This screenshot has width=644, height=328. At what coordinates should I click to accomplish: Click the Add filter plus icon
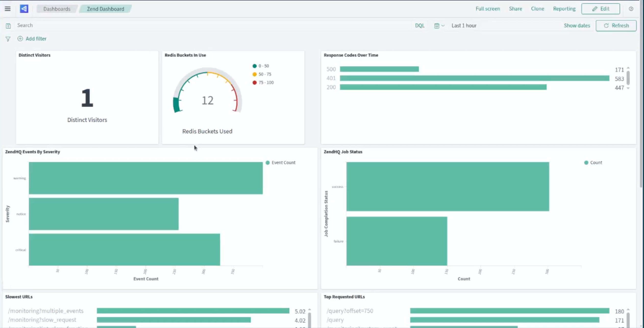pyautogui.click(x=20, y=39)
